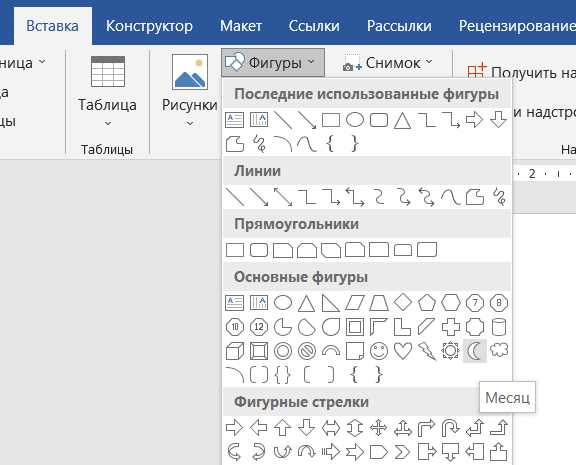Select the Folded Corner shape

355,351
